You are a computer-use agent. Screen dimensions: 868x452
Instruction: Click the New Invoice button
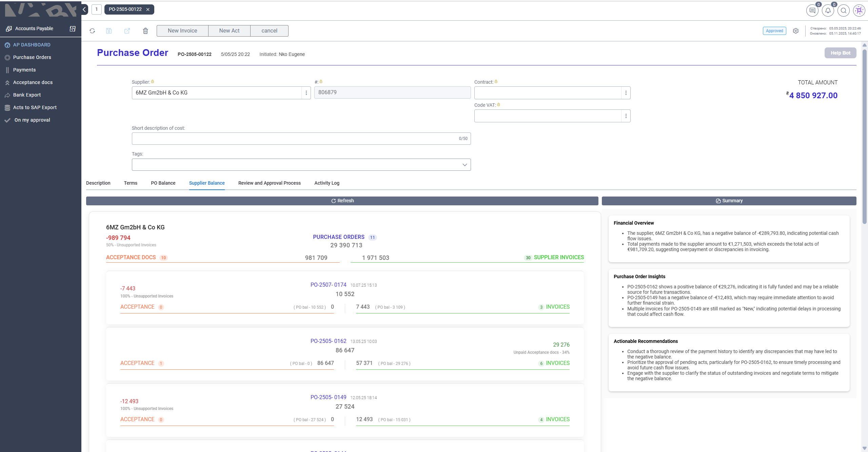[182, 31]
